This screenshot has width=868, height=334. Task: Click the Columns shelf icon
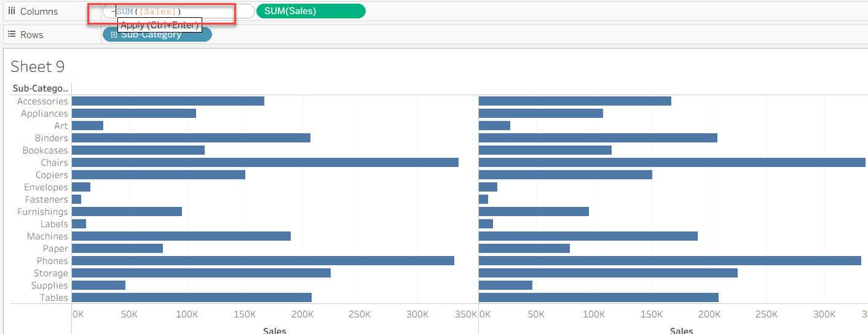[11, 11]
